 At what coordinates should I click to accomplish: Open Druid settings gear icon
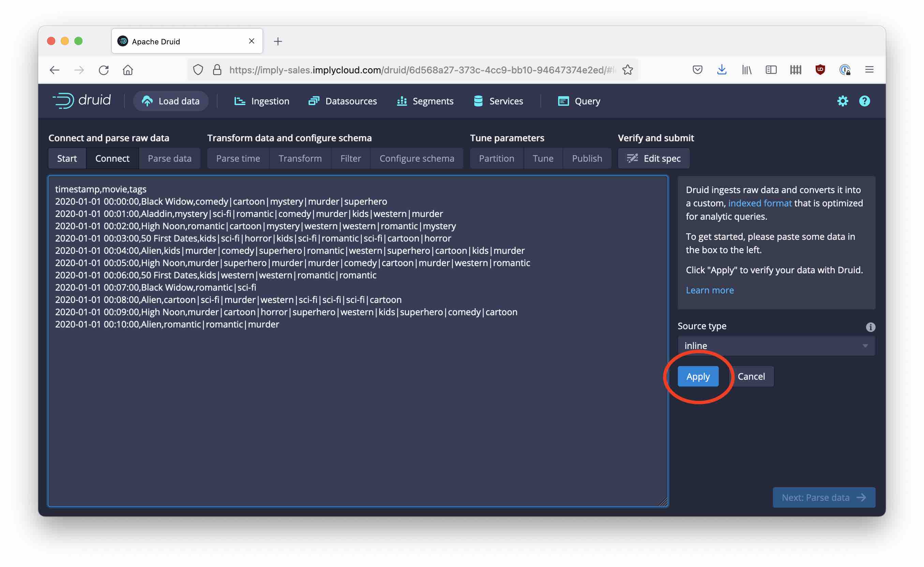(842, 101)
